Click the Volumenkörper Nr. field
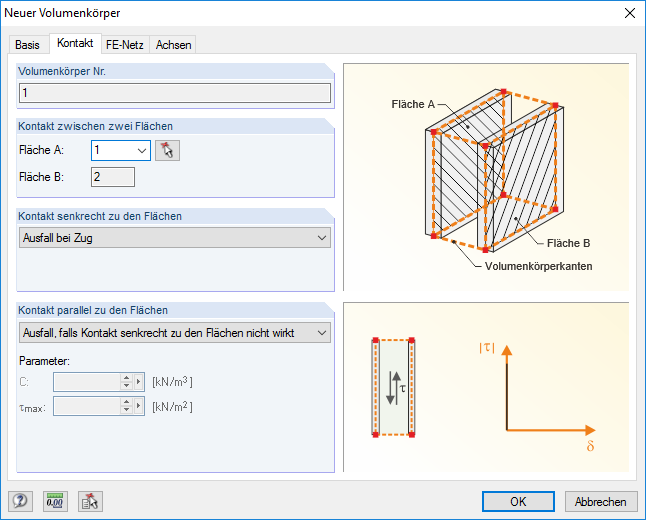 pos(175,93)
